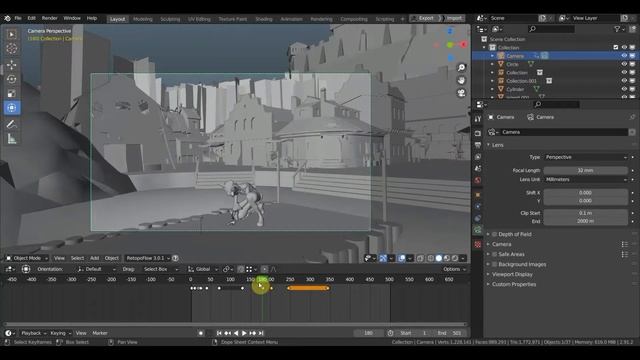The image size is (640, 360).
Task: Switch to the Shading workspace tab
Action: pyautogui.click(x=264, y=19)
